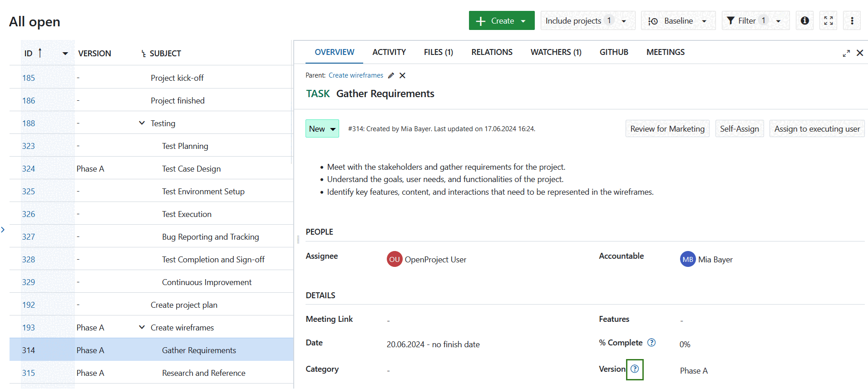Switch to the Activity tab
Screen dimensions: 868x389
pyautogui.click(x=389, y=52)
